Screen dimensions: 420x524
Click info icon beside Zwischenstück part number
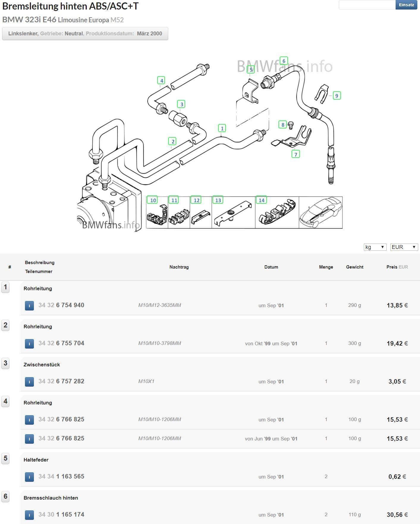(x=29, y=382)
